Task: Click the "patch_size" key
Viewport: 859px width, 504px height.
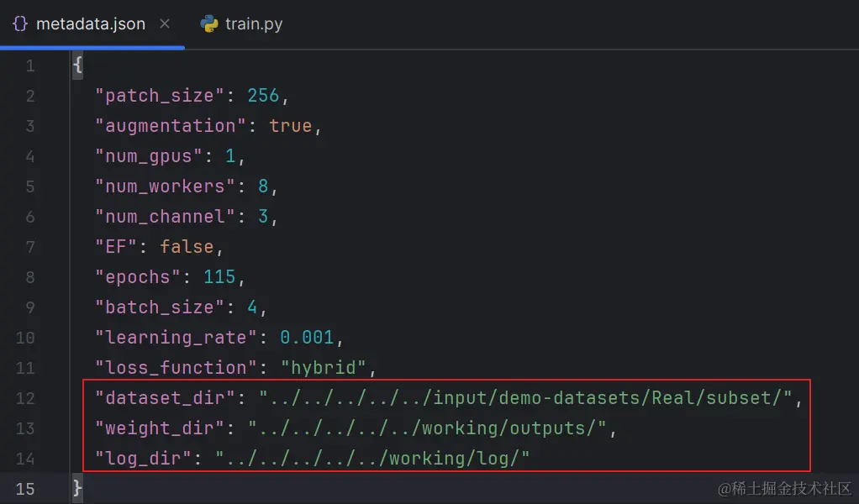Action: click(x=160, y=96)
